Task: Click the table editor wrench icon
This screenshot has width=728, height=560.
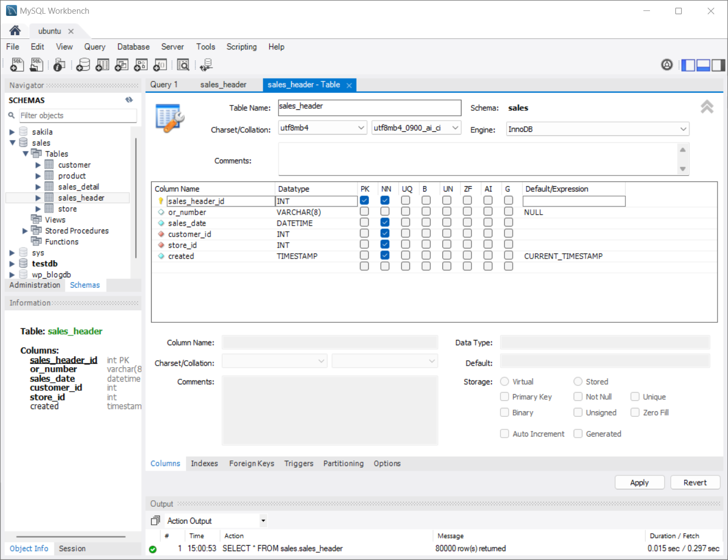Action: 170,117
